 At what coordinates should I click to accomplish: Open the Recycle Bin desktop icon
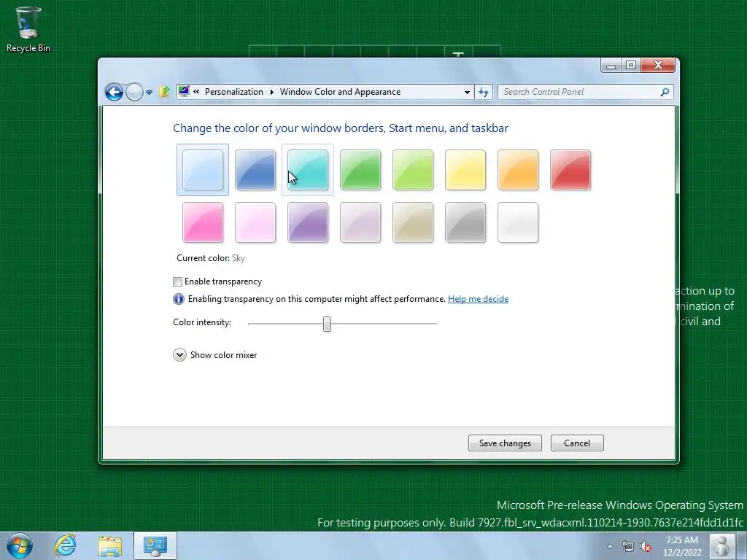point(28,29)
